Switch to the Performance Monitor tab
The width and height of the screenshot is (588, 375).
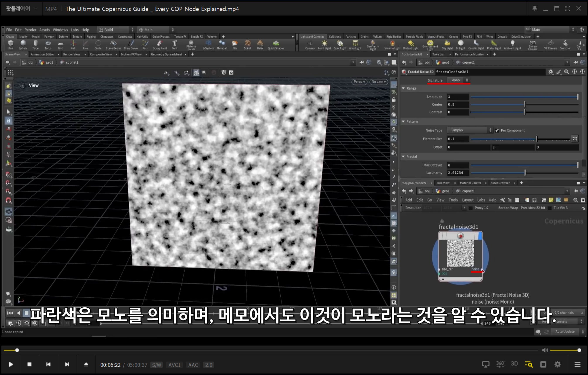(x=469, y=54)
